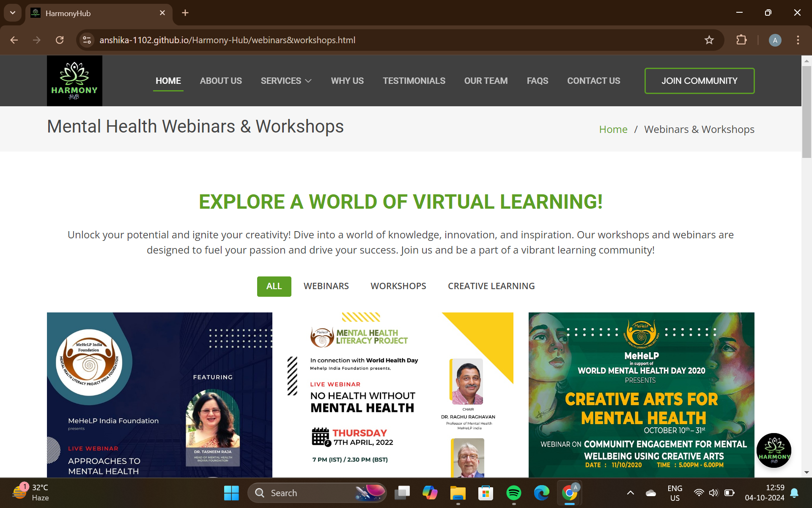Go to Home breadcrumb link
The width and height of the screenshot is (812, 508).
click(x=613, y=130)
